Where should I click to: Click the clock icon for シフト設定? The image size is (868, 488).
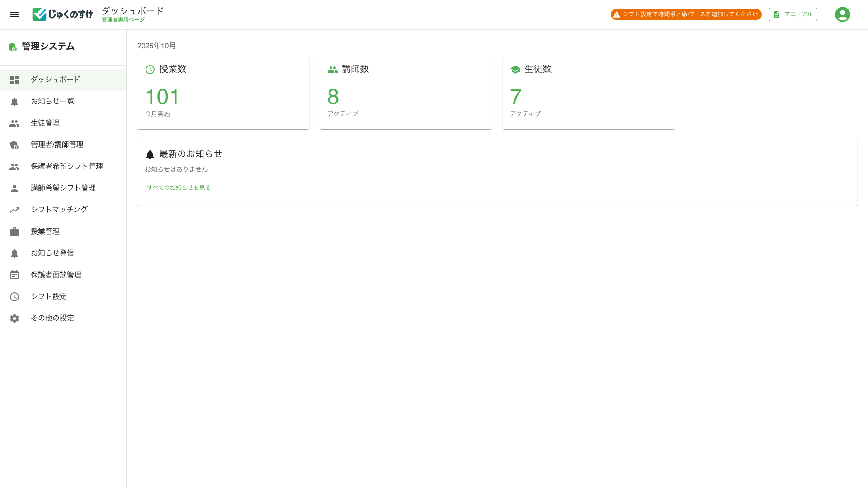[x=14, y=297]
